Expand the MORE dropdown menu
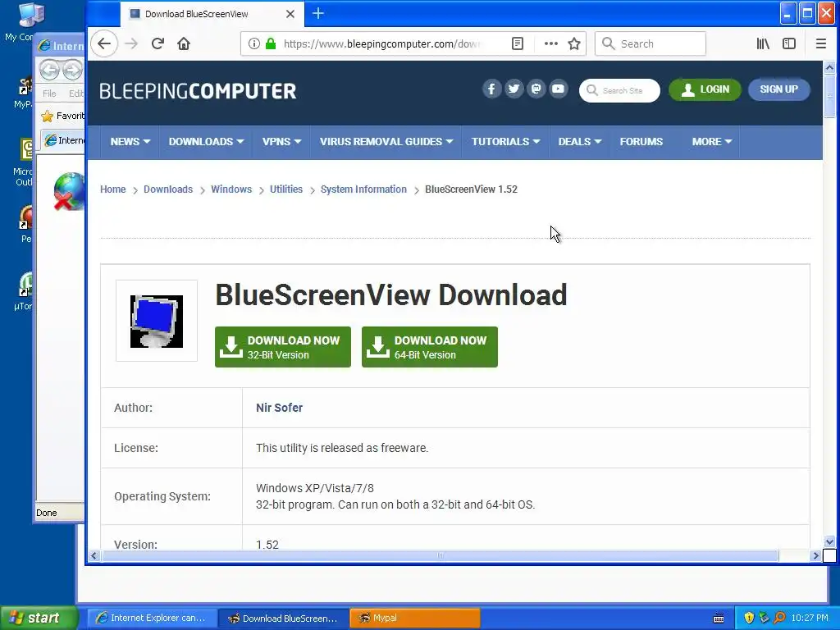The image size is (840, 630). pos(712,142)
